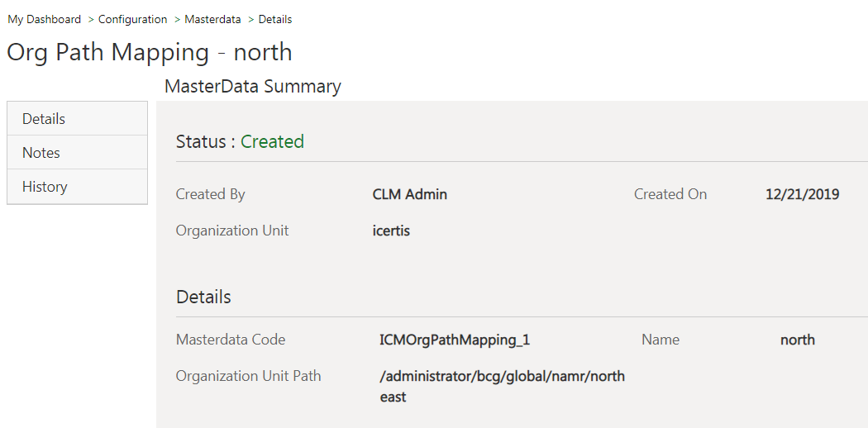Click the green Created status text

(272, 142)
